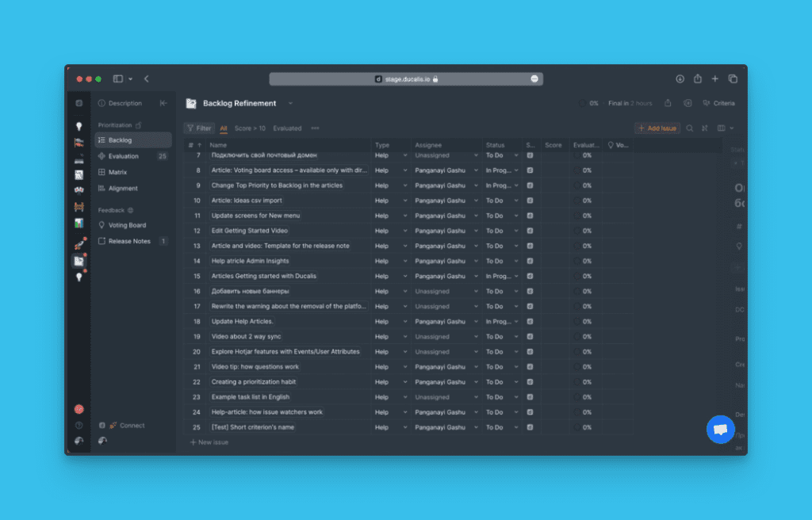Open the help question mark icon

tap(79, 425)
